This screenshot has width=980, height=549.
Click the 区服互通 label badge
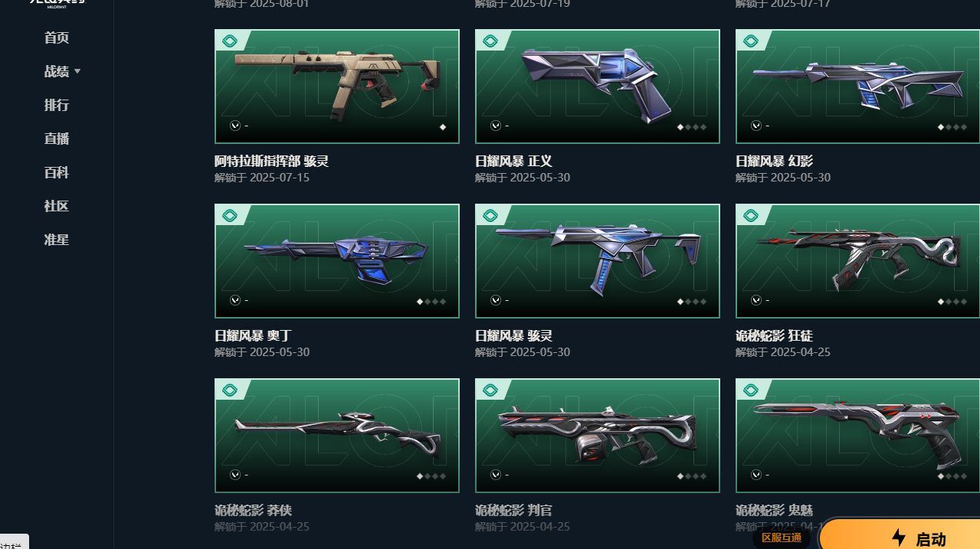[781, 538]
